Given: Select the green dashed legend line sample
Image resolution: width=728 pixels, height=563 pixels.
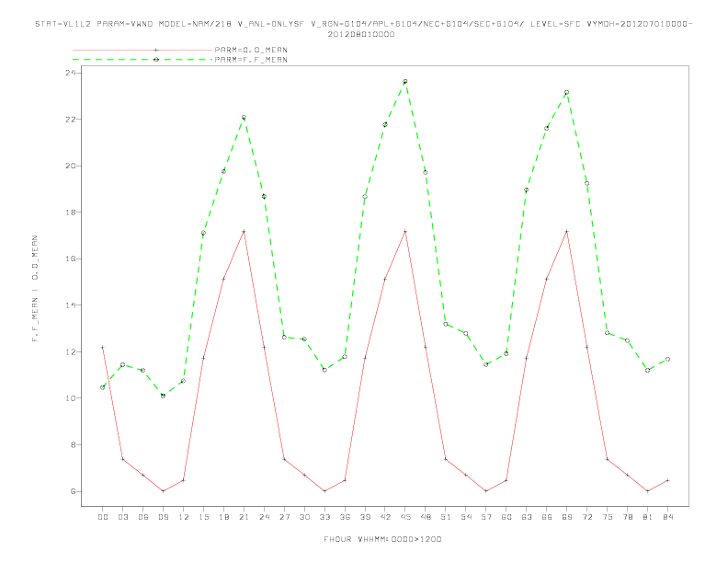Looking at the screenshot, I should 142,60.
